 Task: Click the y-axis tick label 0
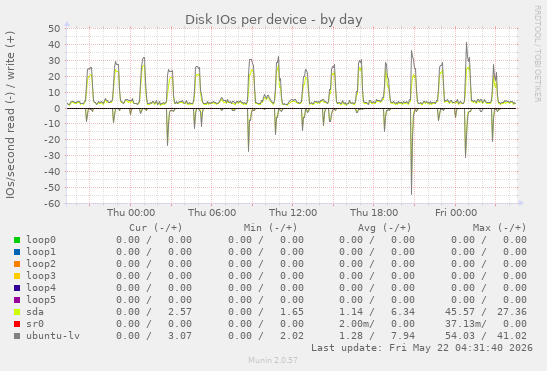(x=57, y=108)
